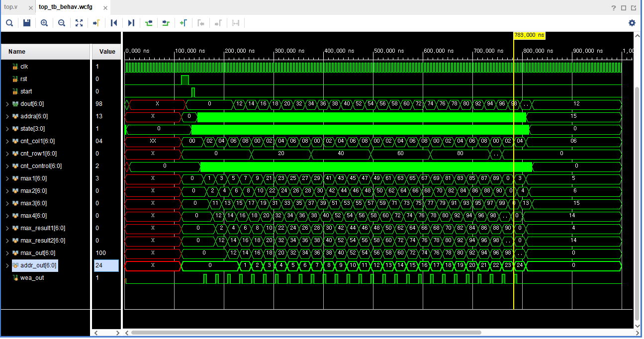Viewport: 644px width, 339px height.
Task: Click Zoom Fit to show full waveform
Action: pyautogui.click(x=79, y=22)
